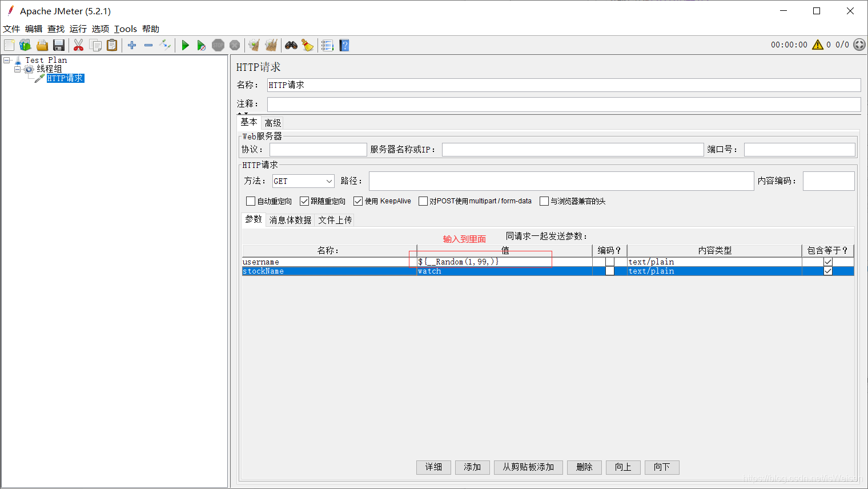Enable 对POST使用multipart / form-data checkbox
This screenshot has width=868, height=489.
423,201
